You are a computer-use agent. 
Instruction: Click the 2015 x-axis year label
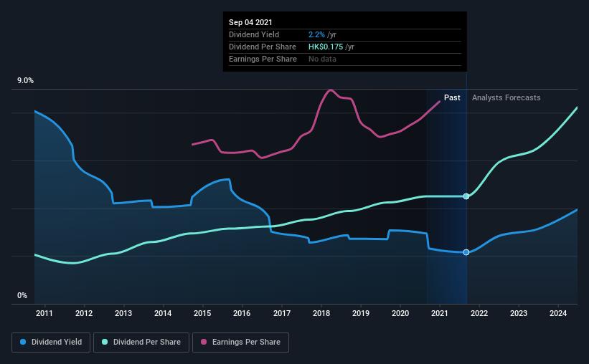coord(202,313)
